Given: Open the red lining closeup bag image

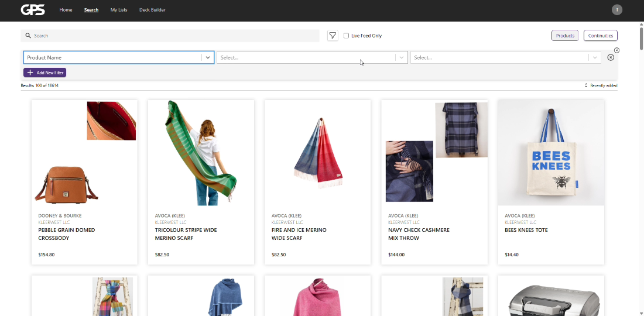Looking at the screenshot, I should [x=111, y=121].
